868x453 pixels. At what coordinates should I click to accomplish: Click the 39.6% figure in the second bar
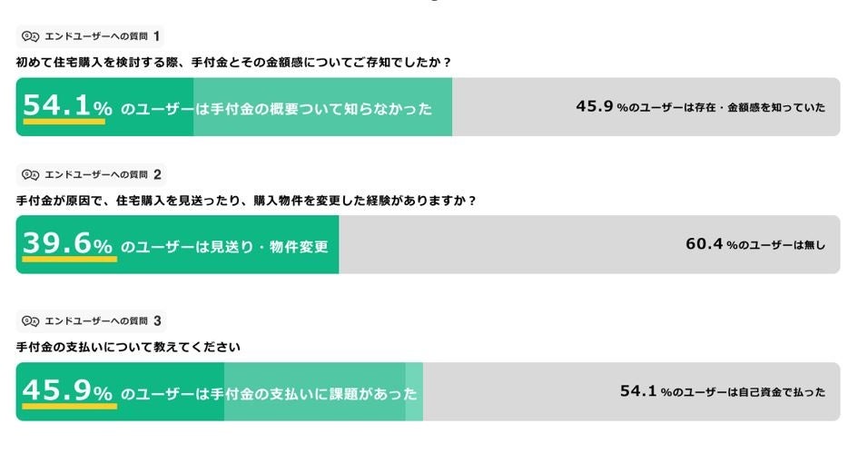(67, 245)
